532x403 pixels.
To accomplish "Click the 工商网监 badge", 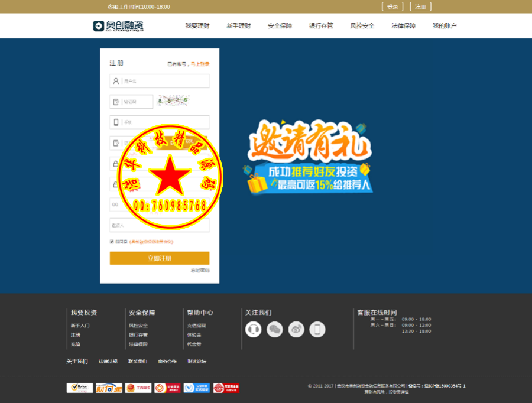I will pyautogui.click(x=138, y=388).
